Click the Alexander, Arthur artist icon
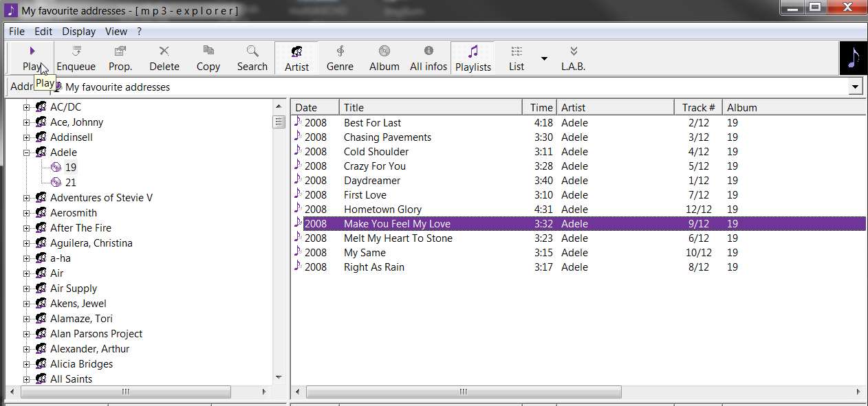The height and width of the screenshot is (406, 868). pyautogui.click(x=41, y=349)
